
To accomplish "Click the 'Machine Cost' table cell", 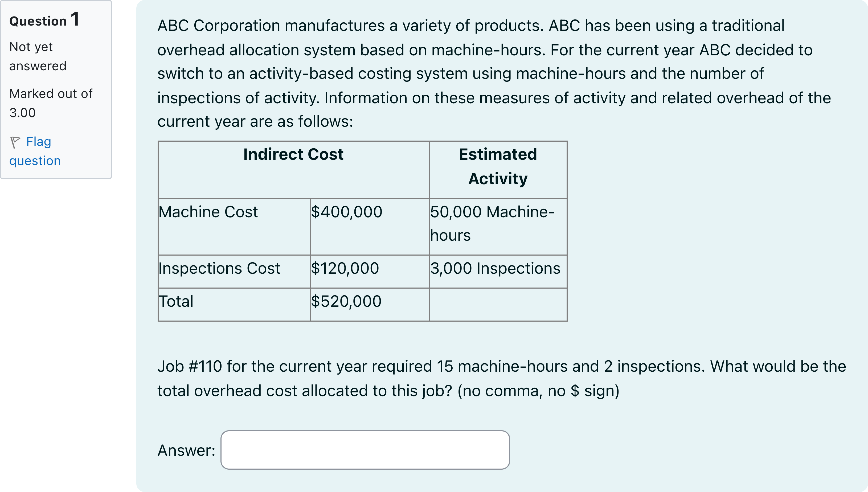I will (x=208, y=212).
